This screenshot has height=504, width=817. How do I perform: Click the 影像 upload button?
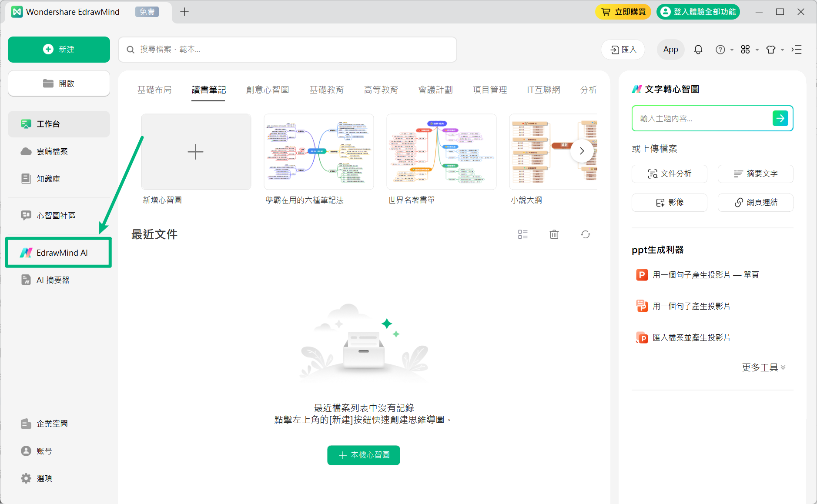point(670,203)
